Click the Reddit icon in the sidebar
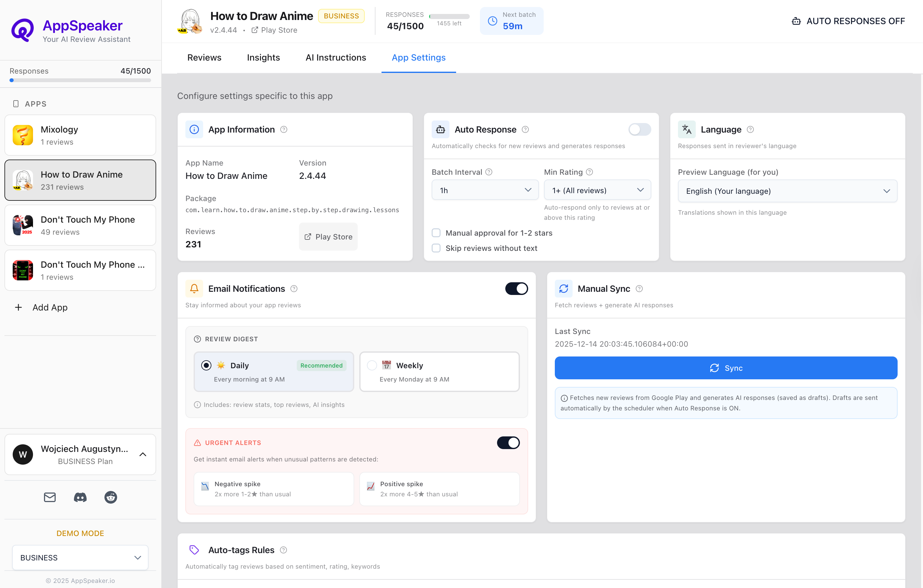The height and width of the screenshot is (588, 923). coord(110,497)
